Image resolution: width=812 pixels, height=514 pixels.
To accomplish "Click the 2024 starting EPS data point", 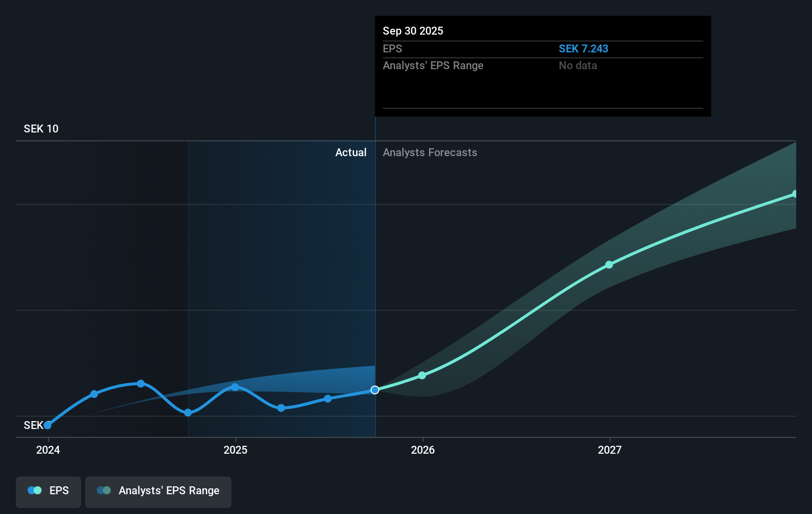I will (x=47, y=425).
